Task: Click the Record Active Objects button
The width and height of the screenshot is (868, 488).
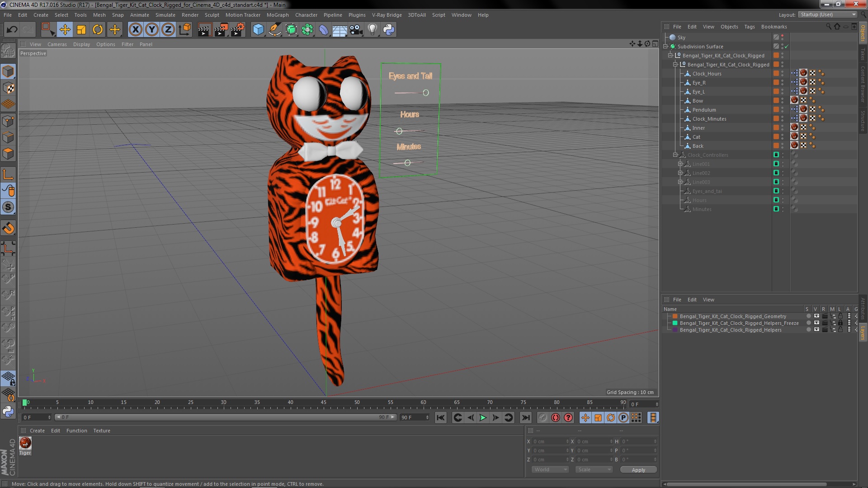Action: pos(542,418)
